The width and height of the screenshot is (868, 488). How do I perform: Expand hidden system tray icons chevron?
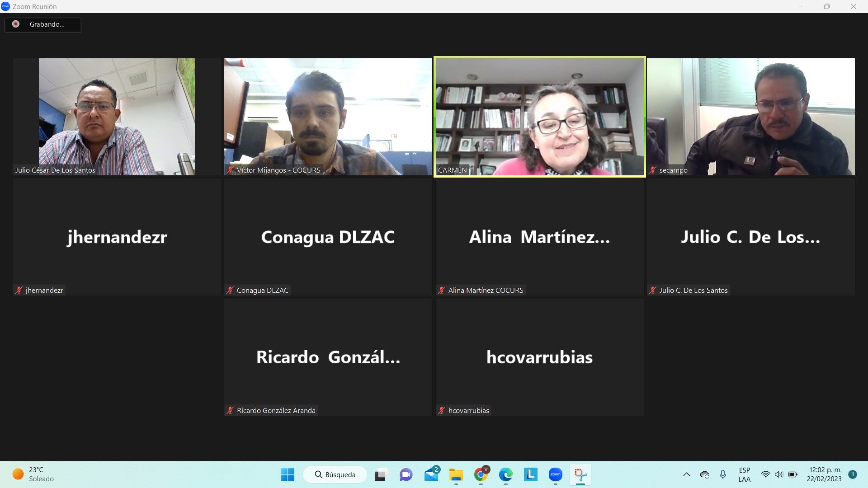pos(686,474)
